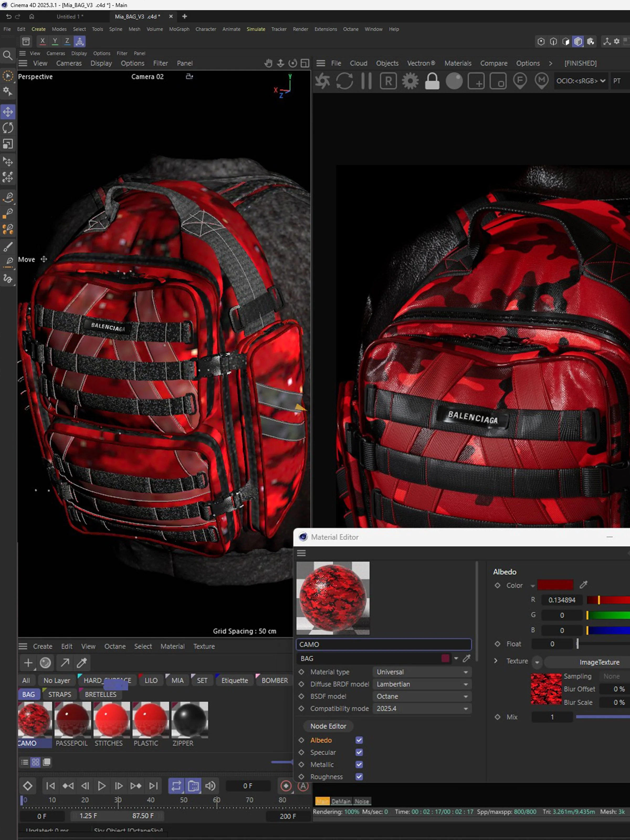
Task: Toggle the Roughness channel checkbox
Action: (x=359, y=776)
